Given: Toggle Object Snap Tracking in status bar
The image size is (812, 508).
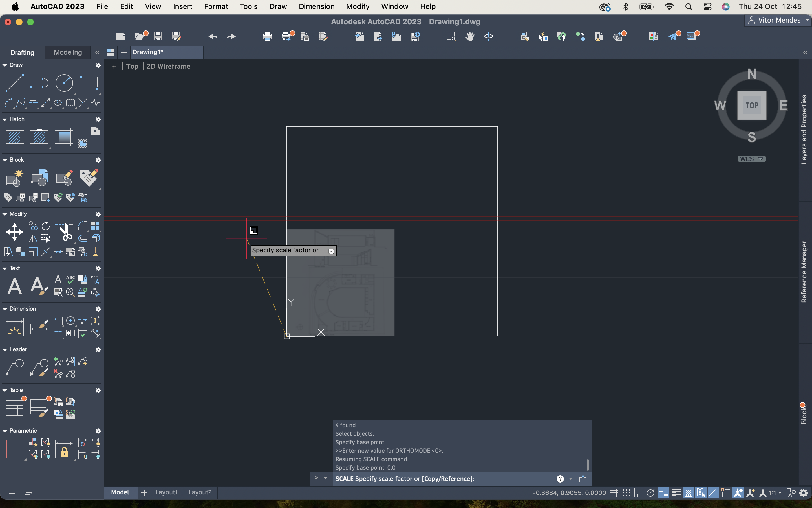Looking at the screenshot, I should [x=713, y=493].
